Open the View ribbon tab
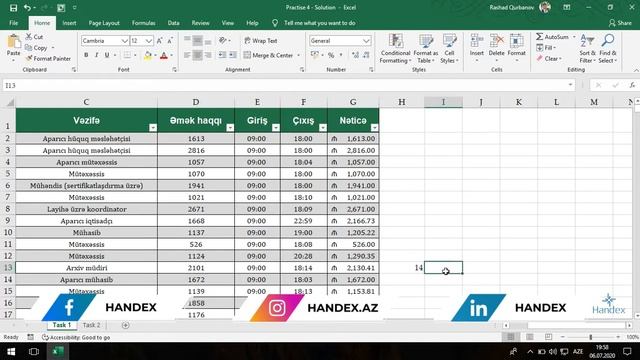640x360 pixels. 227,23
